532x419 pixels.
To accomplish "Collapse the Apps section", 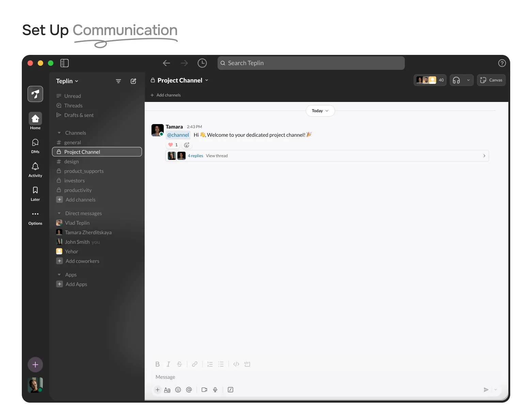I will pyautogui.click(x=59, y=275).
